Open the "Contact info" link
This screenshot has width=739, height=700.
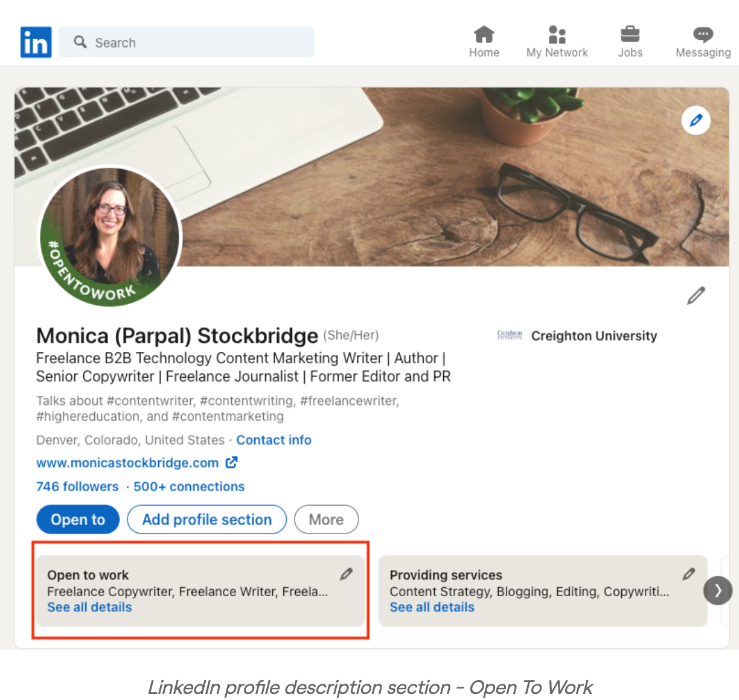274,440
